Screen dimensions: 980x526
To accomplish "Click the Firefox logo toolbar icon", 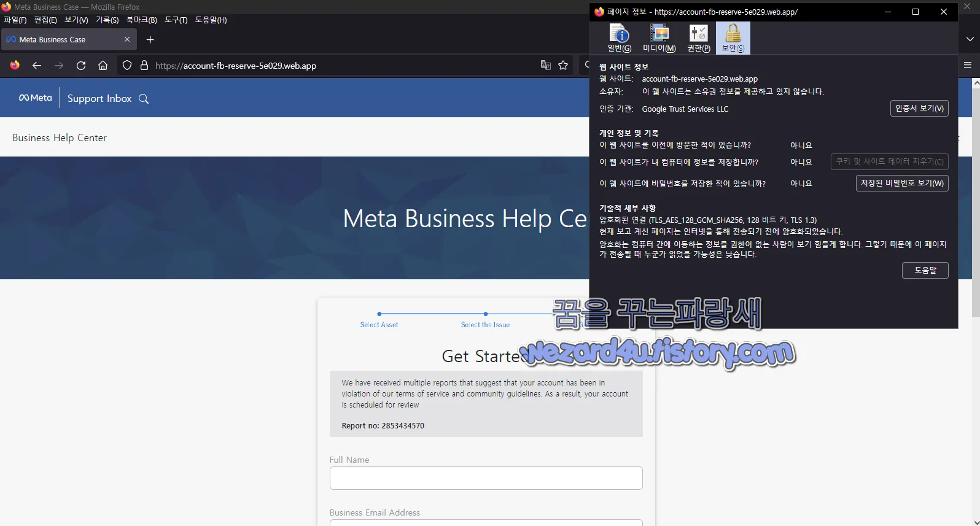I will pos(15,66).
